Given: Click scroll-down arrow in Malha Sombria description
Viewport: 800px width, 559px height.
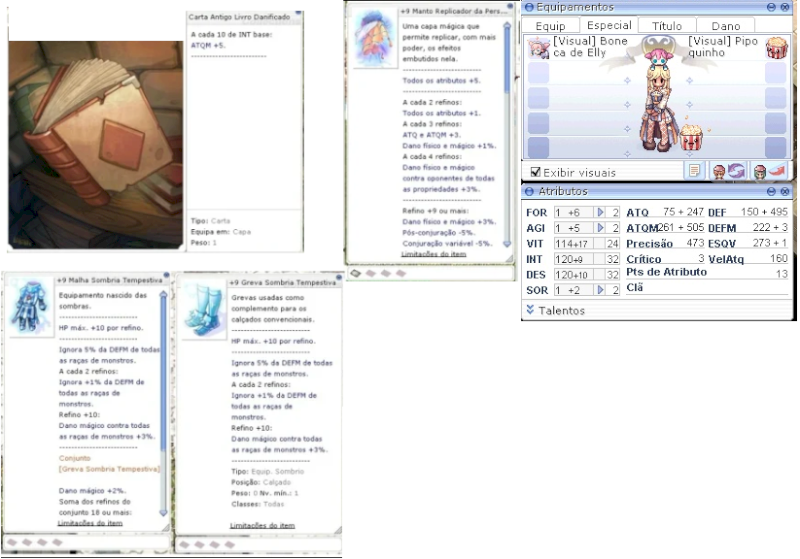Looking at the screenshot, I should pyautogui.click(x=163, y=512).
